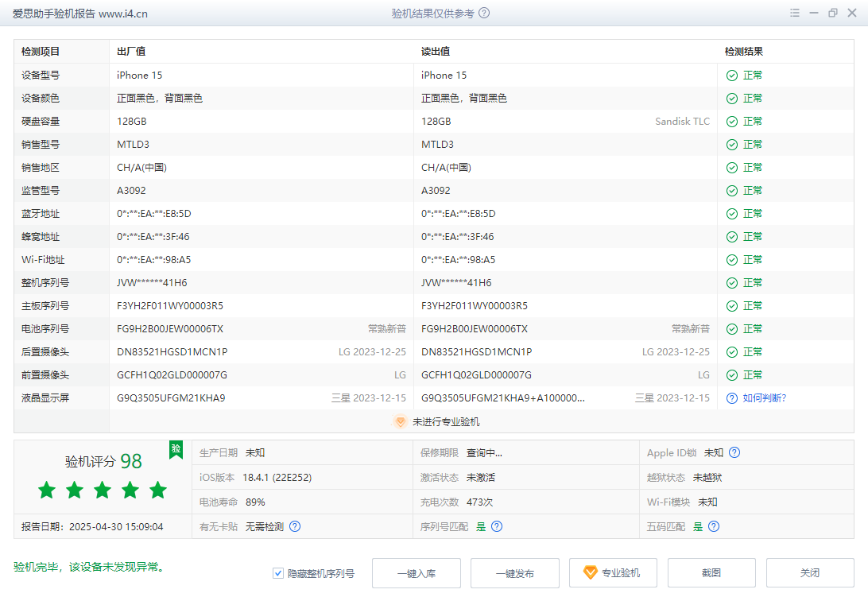The width and height of the screenshot is (868, 601).
Task: Click activation status 未激活
Action: pos(480,478)
